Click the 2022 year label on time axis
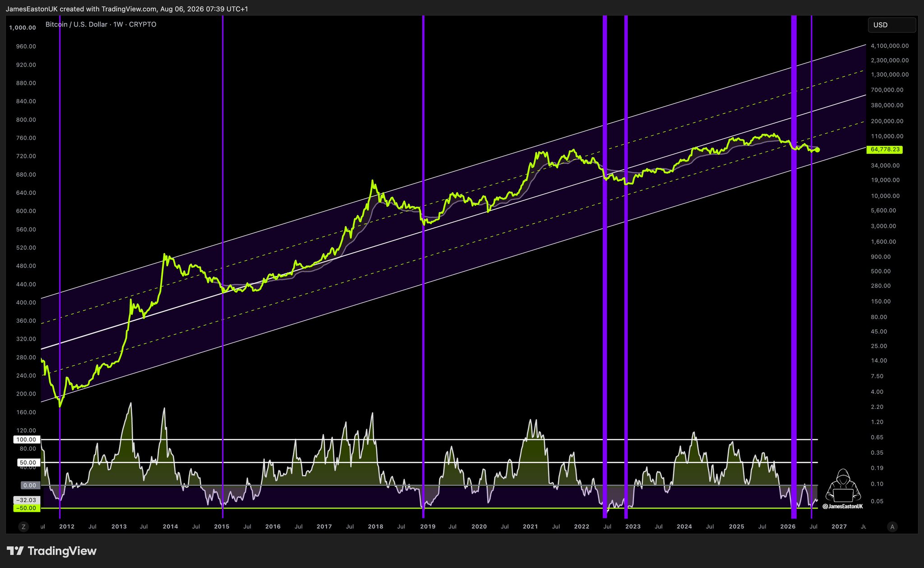The width and height of the screenshot is (924, 568). click(582, 526)
